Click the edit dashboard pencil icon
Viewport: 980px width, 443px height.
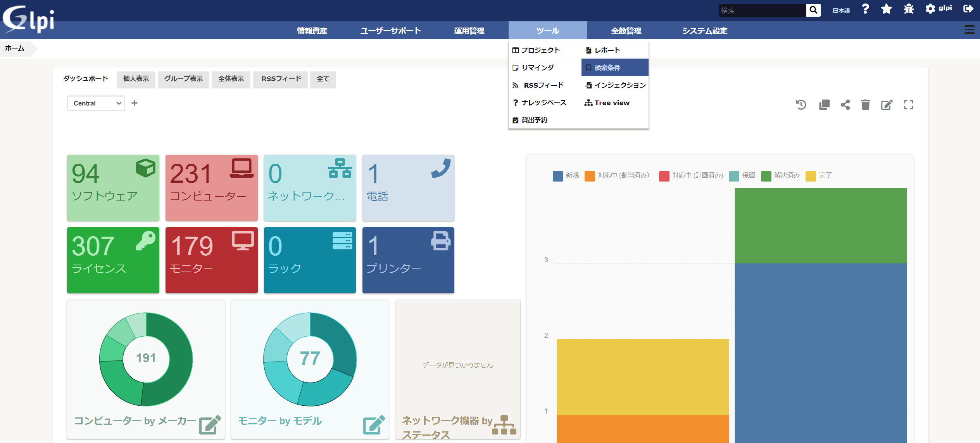(x=887, y=105)
